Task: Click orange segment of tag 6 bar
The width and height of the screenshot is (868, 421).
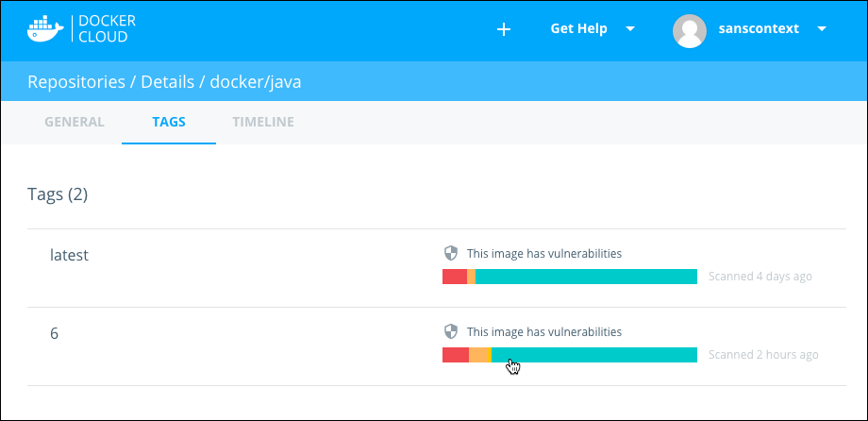Action: pyautogui.click(x=480, y=355)
